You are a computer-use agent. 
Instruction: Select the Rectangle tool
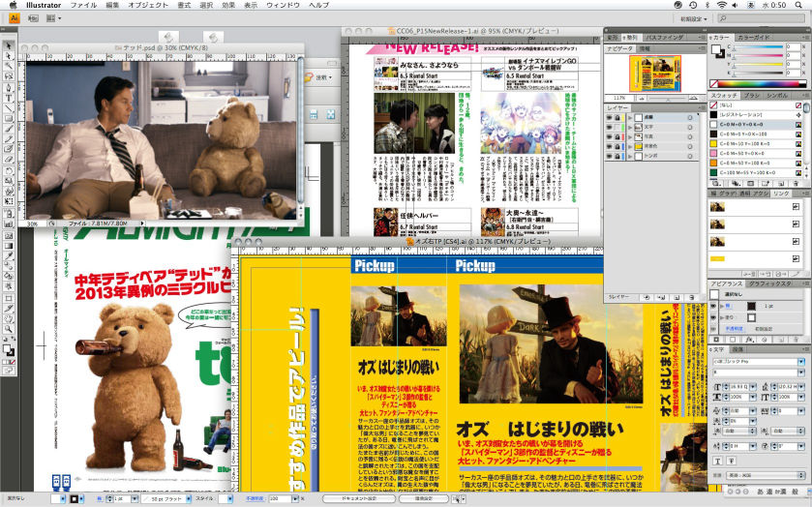click(x=9, y=118)
